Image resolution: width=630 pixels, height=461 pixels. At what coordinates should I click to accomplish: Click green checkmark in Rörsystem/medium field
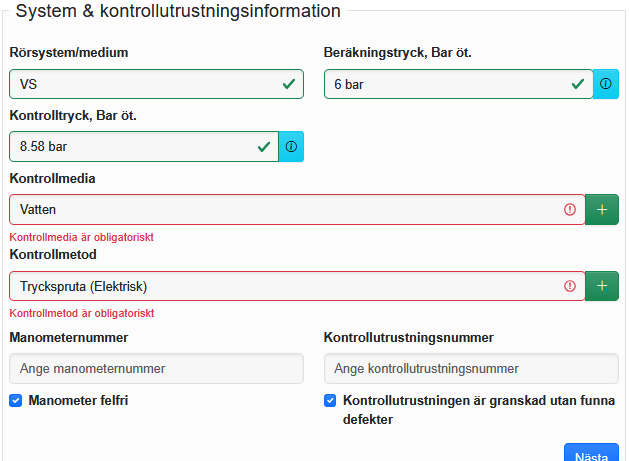pos(289,84)
